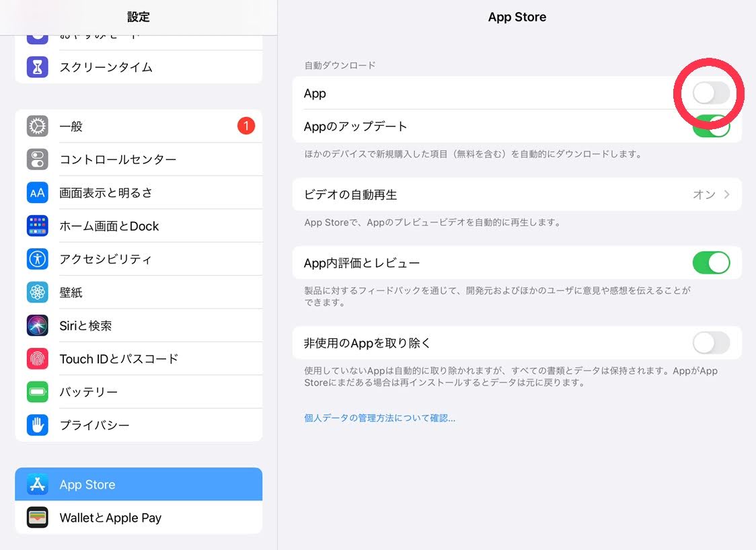Tap the Touch IDとパスコード fingerprint icon
Screen dimensions: 756x550
[37, 359]
